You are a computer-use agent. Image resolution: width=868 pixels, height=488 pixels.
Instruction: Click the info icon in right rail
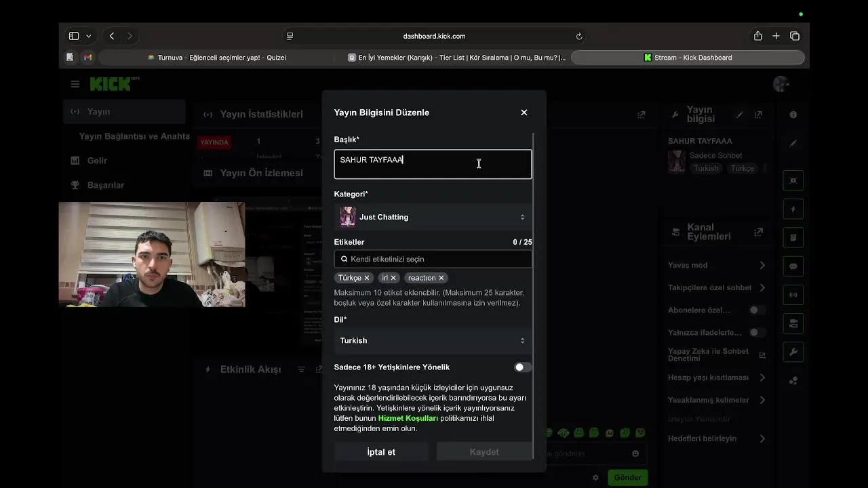[793, 115]
